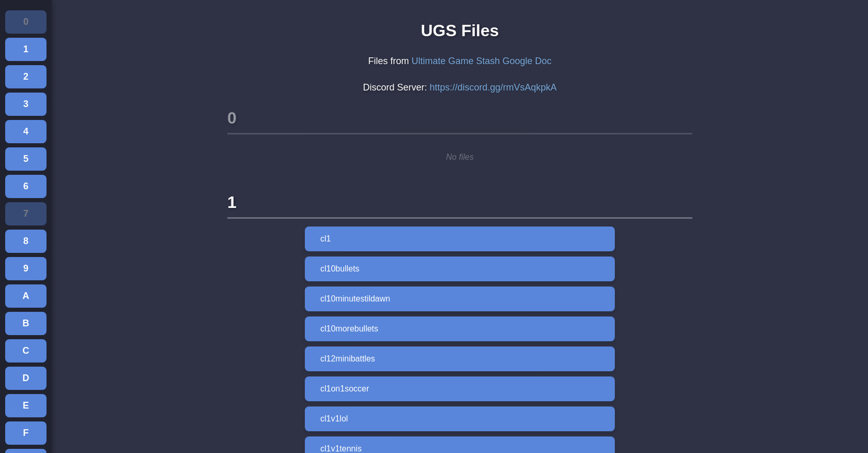Image resolution: width=868 pixels, height=453 pixels.
Task: Open the cl1 file entry
Action: click(x=459, y=239)
